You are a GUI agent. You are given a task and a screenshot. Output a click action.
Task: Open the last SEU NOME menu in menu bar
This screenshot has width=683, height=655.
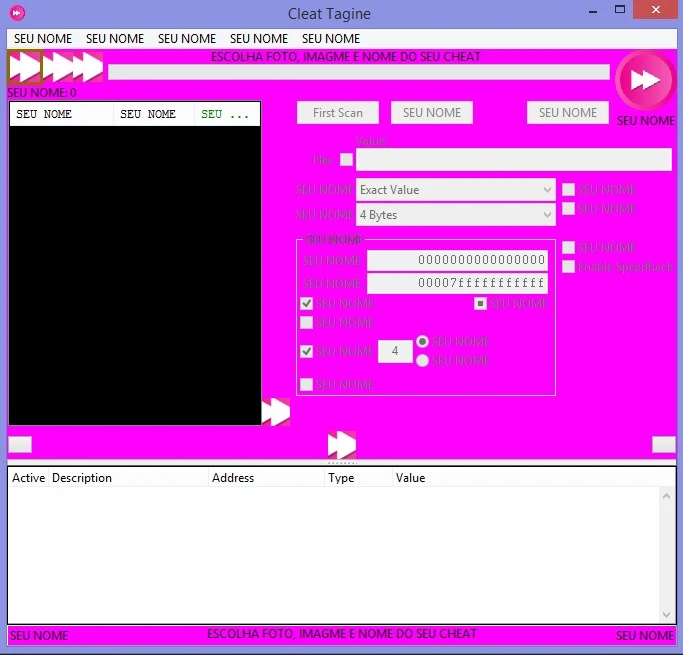tap(331, 39)
